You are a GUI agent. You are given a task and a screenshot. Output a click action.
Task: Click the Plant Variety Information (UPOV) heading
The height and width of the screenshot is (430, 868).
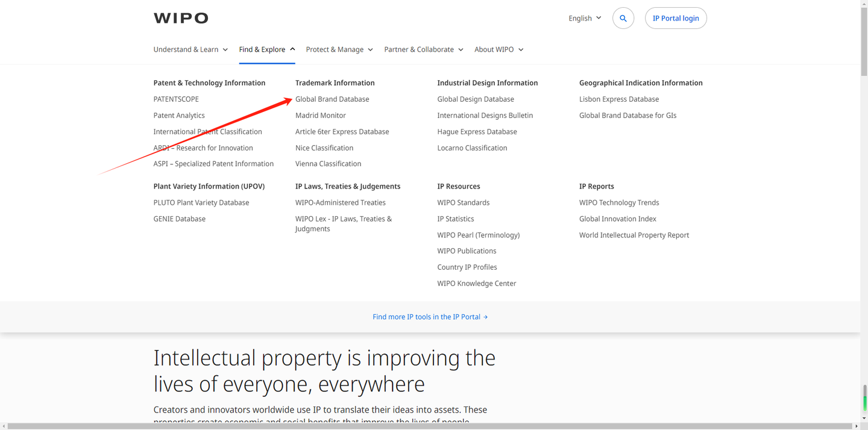[209, 187]
